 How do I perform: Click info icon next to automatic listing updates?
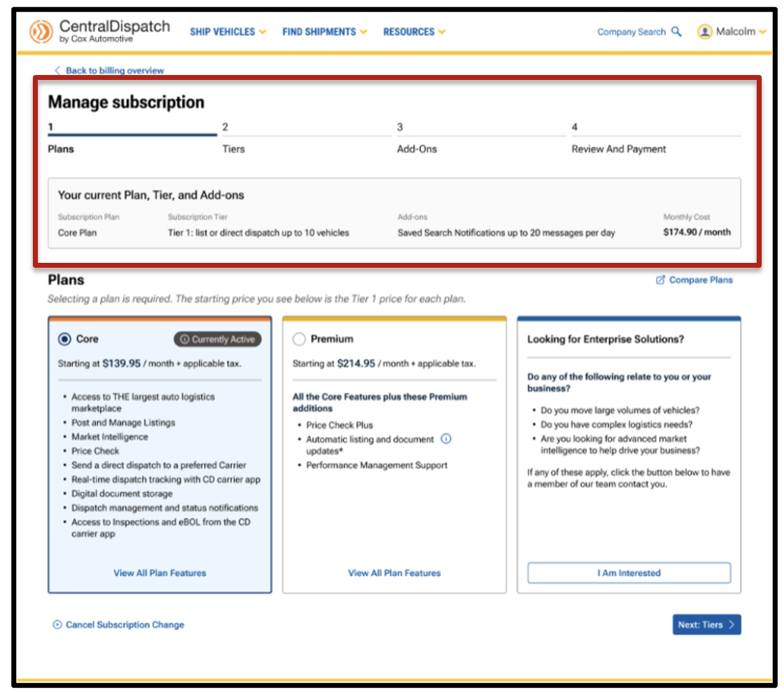(446, 439)
